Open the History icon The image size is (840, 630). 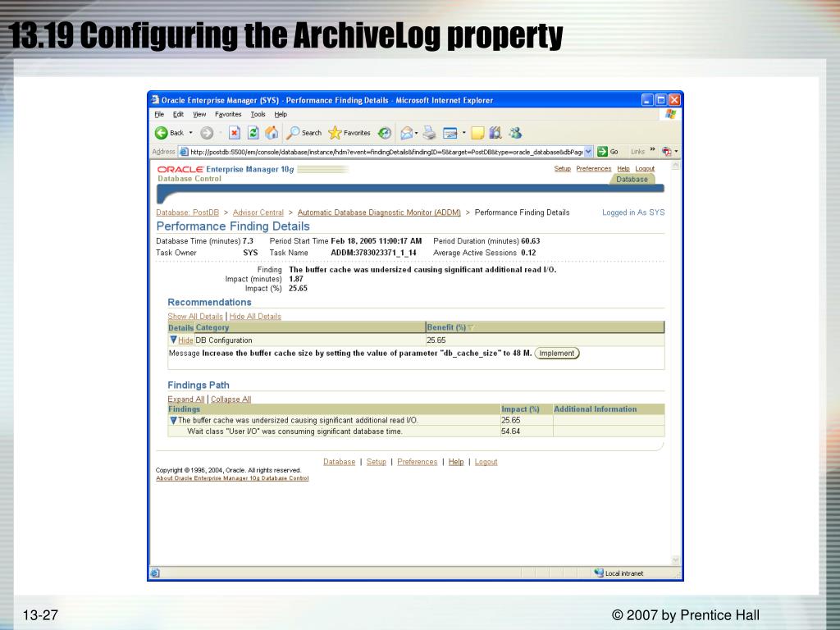[384, 133]
